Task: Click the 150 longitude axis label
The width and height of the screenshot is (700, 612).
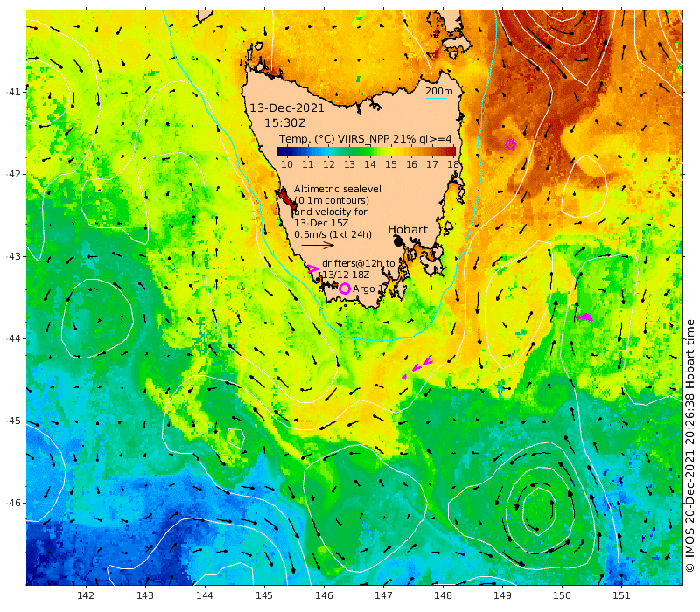Action: (562, 595)
